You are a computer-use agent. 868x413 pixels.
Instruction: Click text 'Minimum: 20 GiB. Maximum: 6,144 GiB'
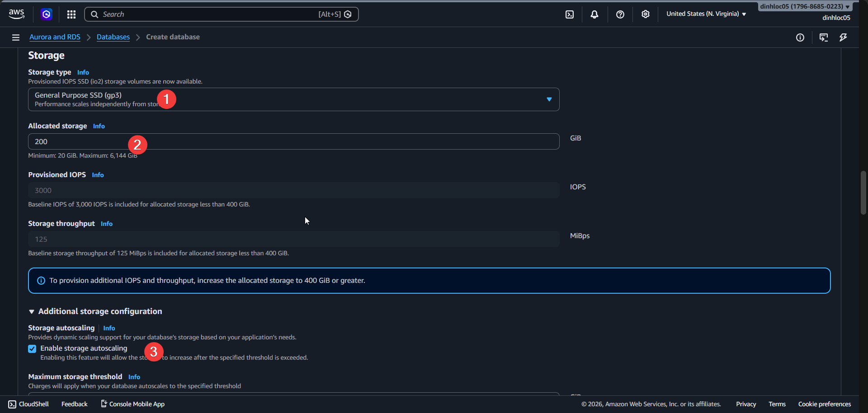click(83, 155)
